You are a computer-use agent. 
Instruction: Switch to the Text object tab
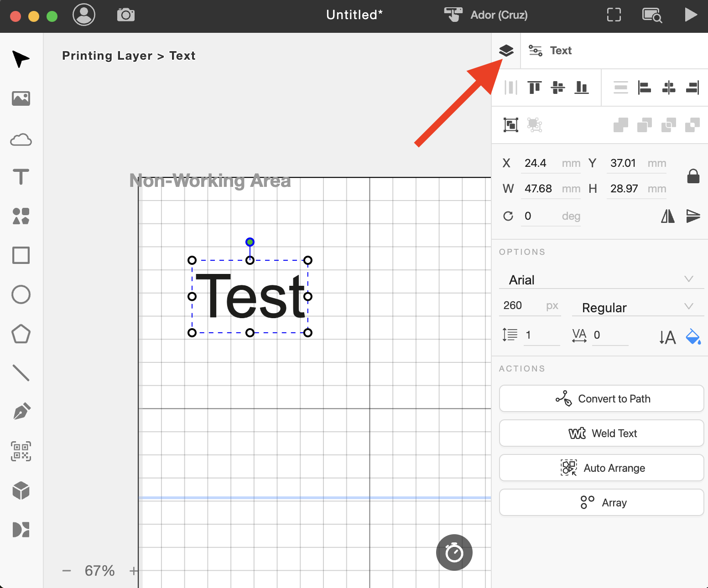(x=550, y=51)
